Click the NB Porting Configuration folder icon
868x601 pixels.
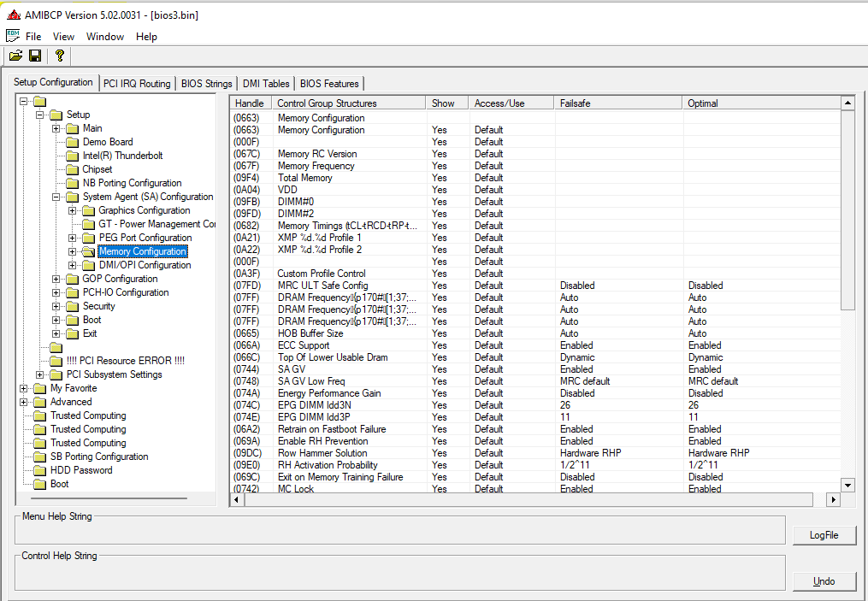click(73, 183)
